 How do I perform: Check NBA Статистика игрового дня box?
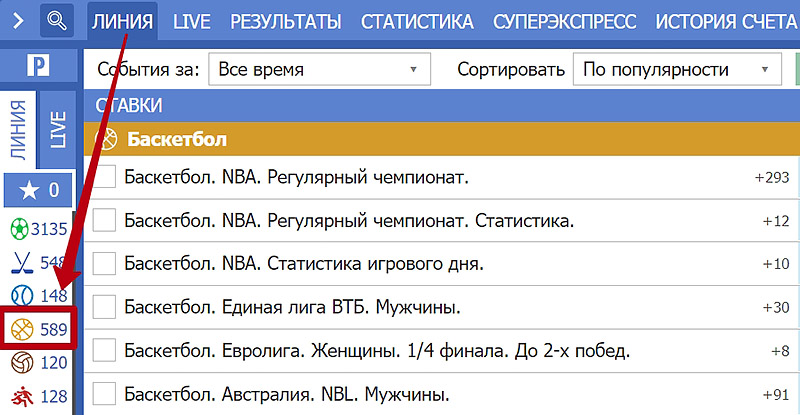click(104, 263)
